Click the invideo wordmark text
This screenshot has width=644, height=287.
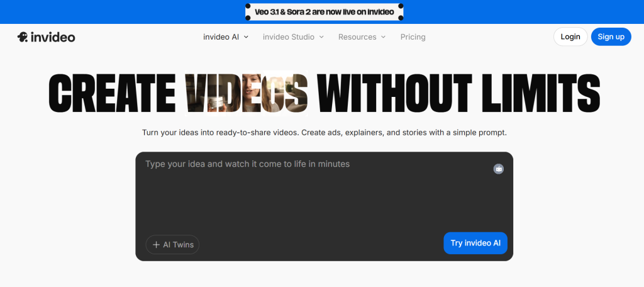(53, 37)
